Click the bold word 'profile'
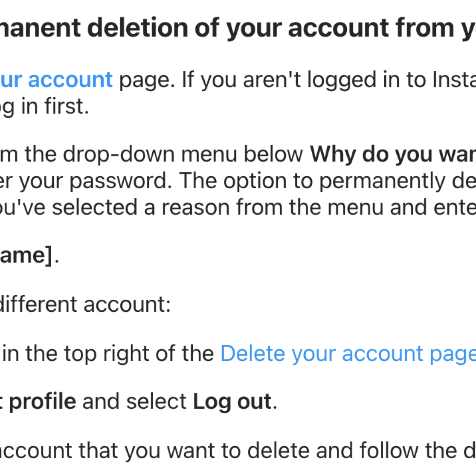 [43, 402]
